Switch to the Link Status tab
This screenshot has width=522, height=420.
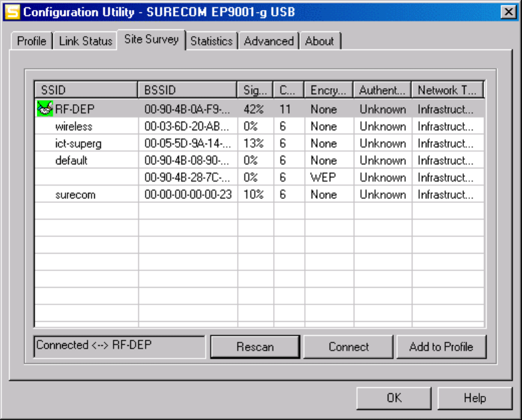pyautogui.click(x=85, y=41)
